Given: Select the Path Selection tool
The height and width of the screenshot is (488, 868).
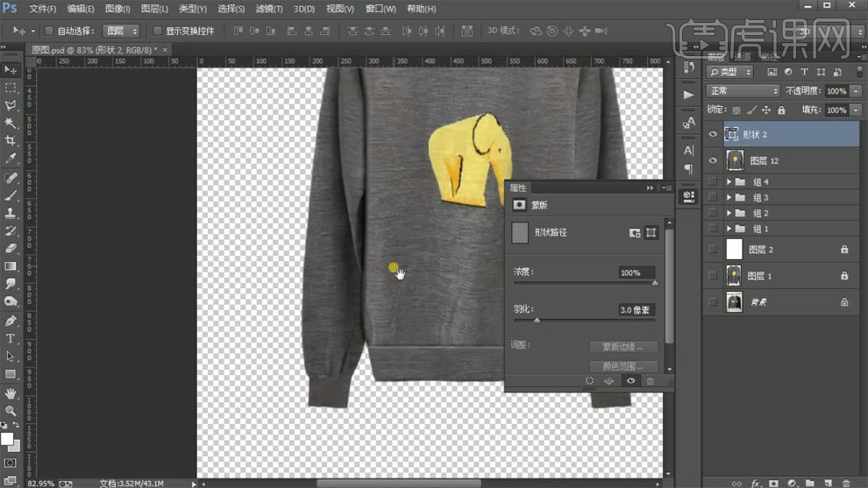Looking at the screenshot, I should tap(10, 357).
